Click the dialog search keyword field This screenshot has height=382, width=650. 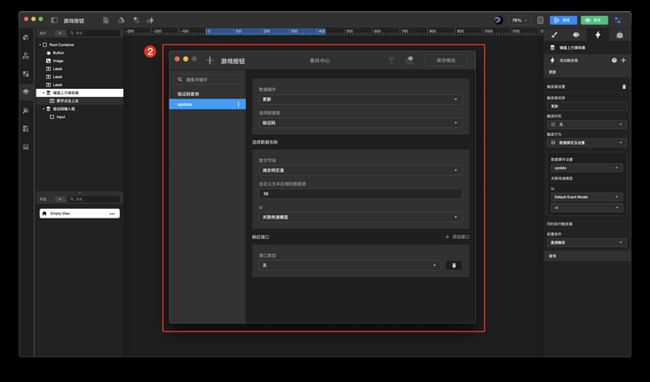point(208,79)
